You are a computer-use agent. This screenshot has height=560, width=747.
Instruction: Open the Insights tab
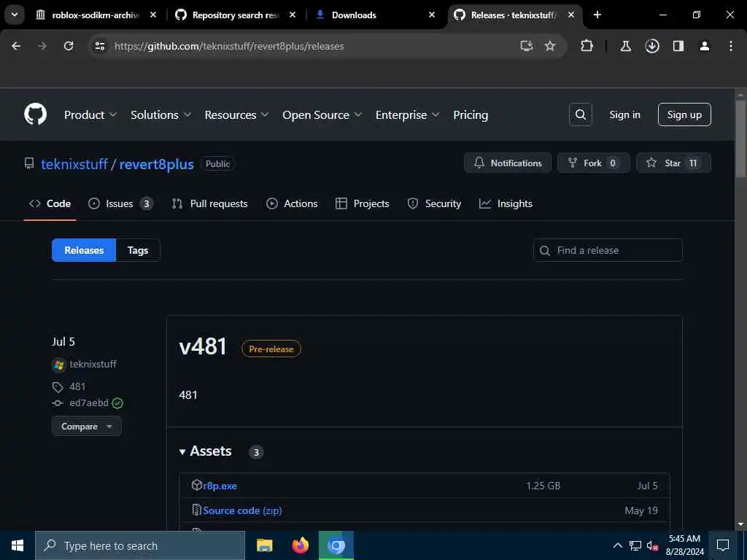coord(506,203)
